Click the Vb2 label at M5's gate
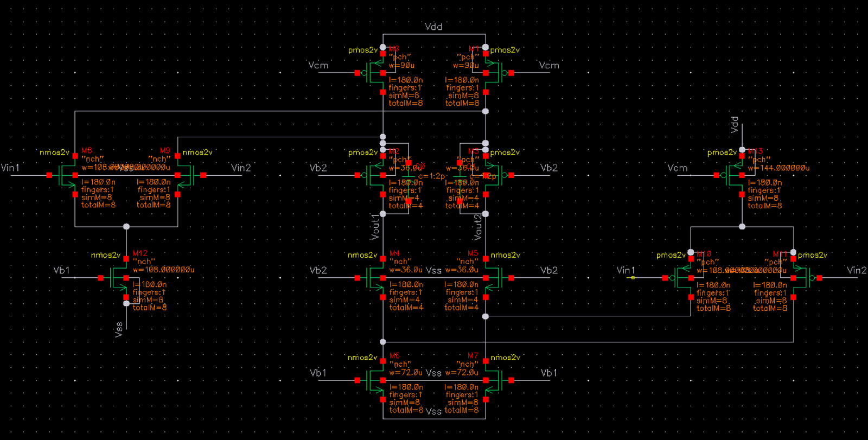The width and height of the screenshot is (868, 440). (549, 270)
